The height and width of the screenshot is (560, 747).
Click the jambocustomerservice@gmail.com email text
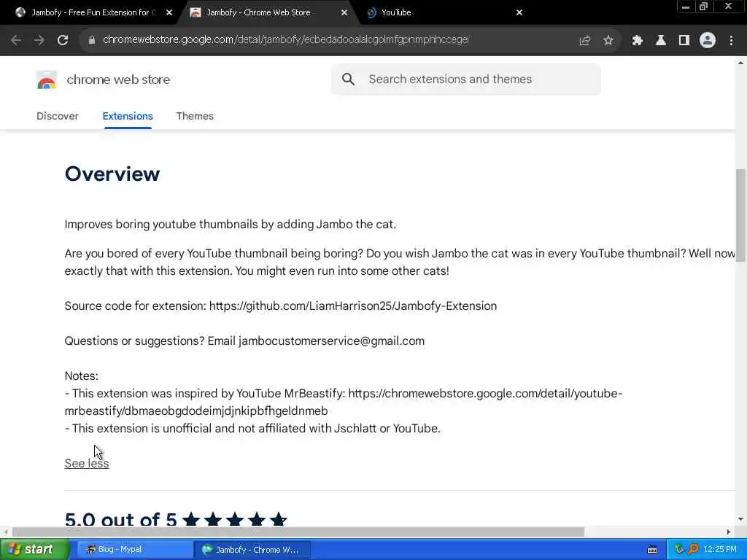coord(332,341)
